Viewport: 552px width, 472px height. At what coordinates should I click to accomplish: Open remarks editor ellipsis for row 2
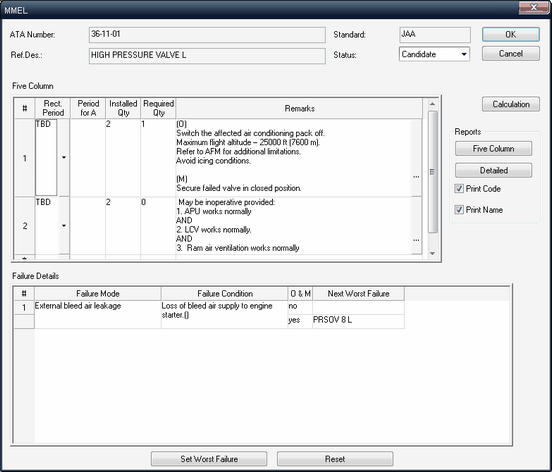(x=416, y=240)
